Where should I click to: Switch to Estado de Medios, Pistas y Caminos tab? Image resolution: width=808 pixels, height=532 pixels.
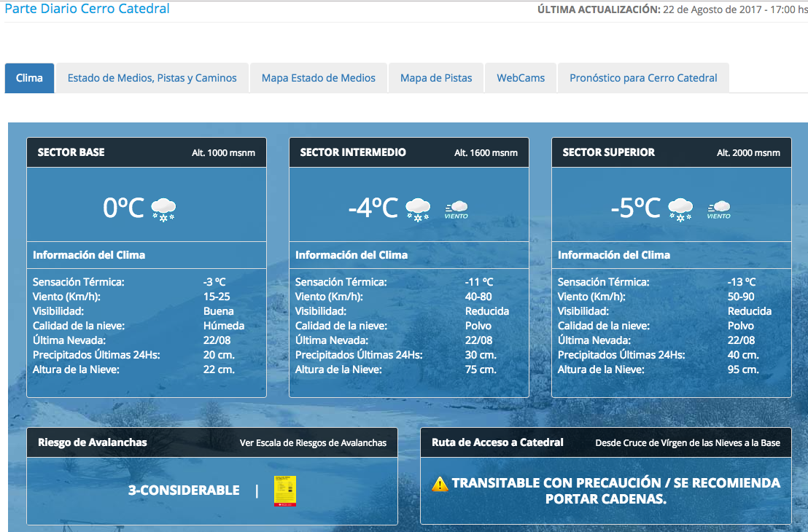pyautogui.click(x=152, y=78)
